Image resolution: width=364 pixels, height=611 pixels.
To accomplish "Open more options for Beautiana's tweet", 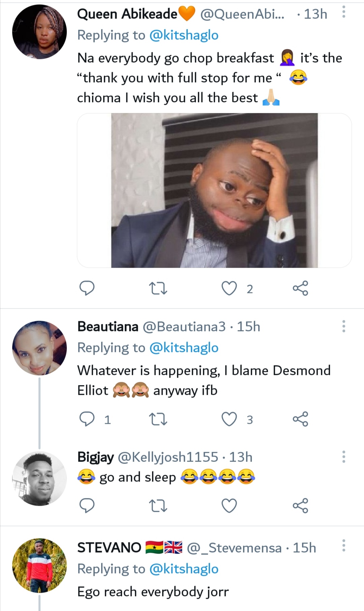I will tap(343, 326).
